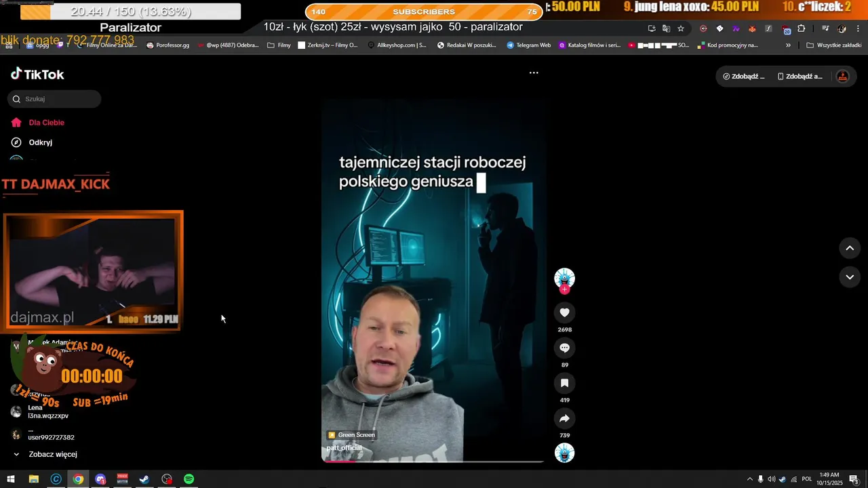Open the Windows Start menu

pyautogui.click(x=11, y=479)
